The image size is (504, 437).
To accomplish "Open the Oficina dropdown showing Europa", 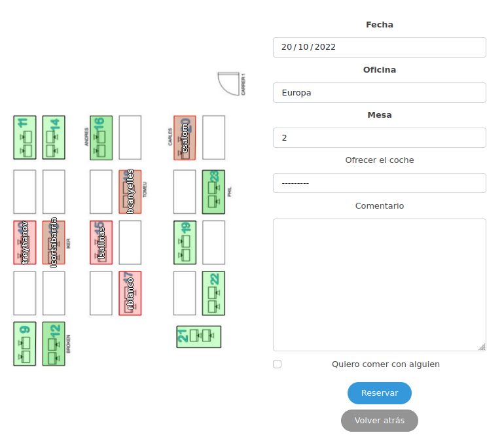I will coord(380,93).
